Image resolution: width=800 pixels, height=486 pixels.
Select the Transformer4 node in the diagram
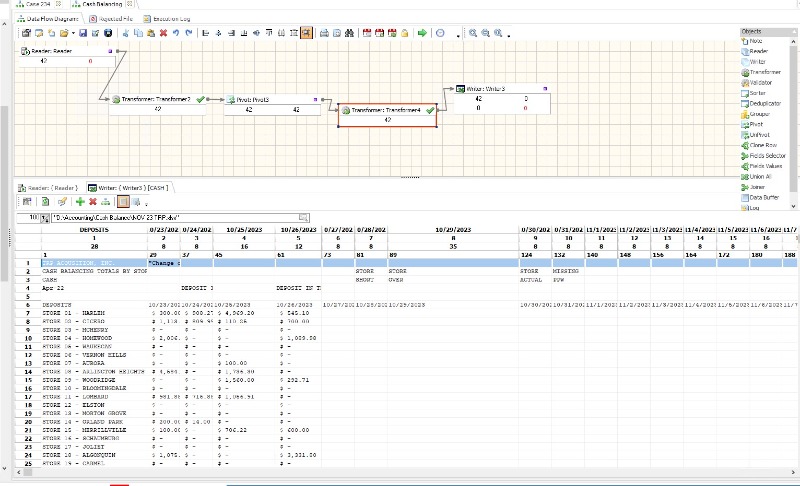coord(387,115)
